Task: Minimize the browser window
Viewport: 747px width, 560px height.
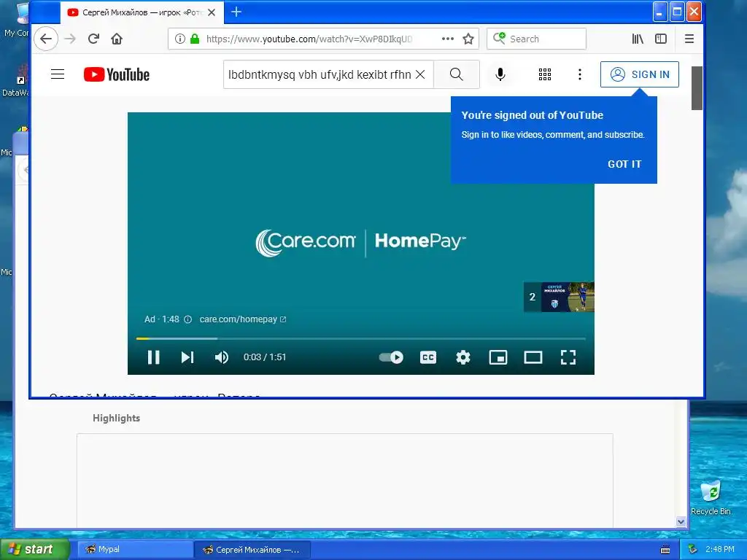Action: click(x=659, y=12)
